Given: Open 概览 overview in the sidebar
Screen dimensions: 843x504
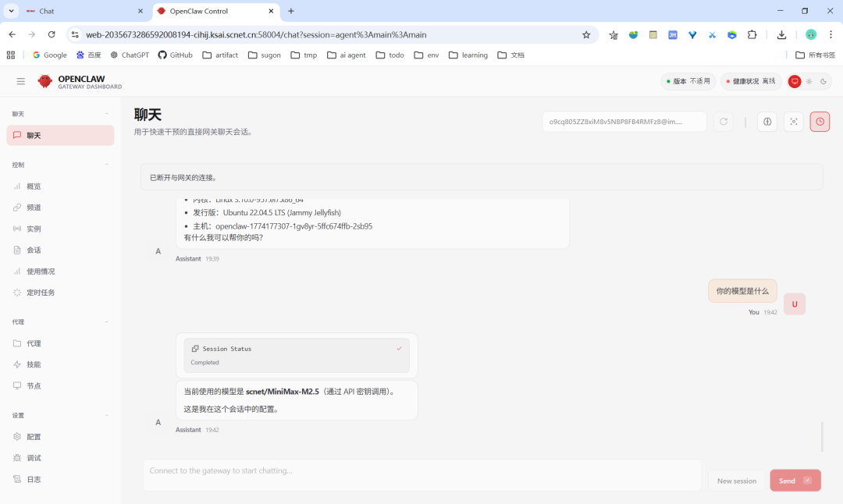Looking at the screenshot, I should (x=34, y=186).
